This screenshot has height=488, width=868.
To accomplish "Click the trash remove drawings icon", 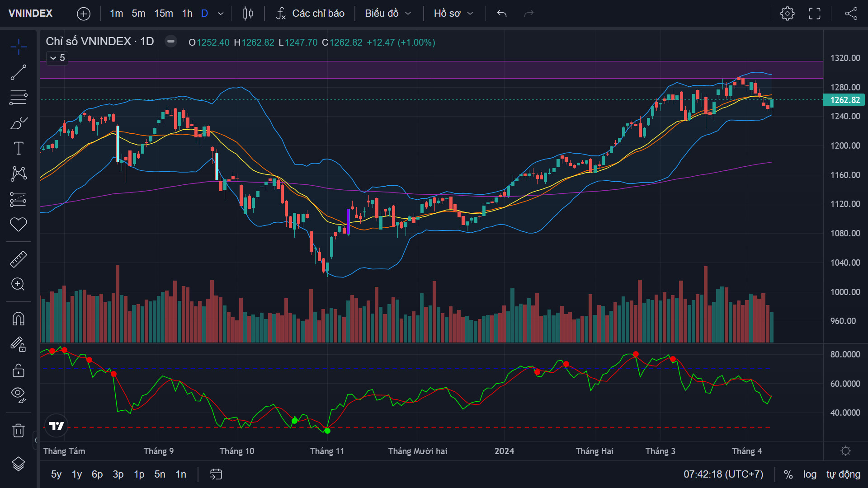I will point(18,430).
